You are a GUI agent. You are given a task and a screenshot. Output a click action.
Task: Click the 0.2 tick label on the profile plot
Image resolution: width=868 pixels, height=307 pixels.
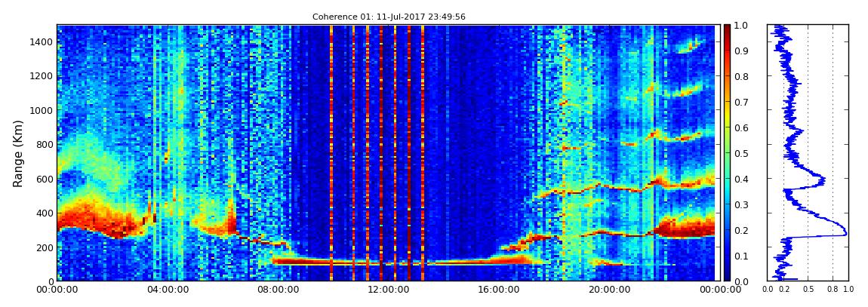783,290
